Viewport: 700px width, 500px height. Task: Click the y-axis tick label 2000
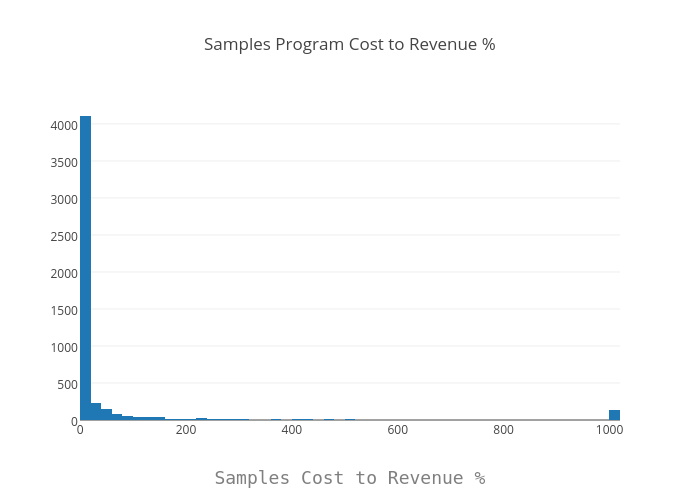pyautogui.click(x=64, y=273)
